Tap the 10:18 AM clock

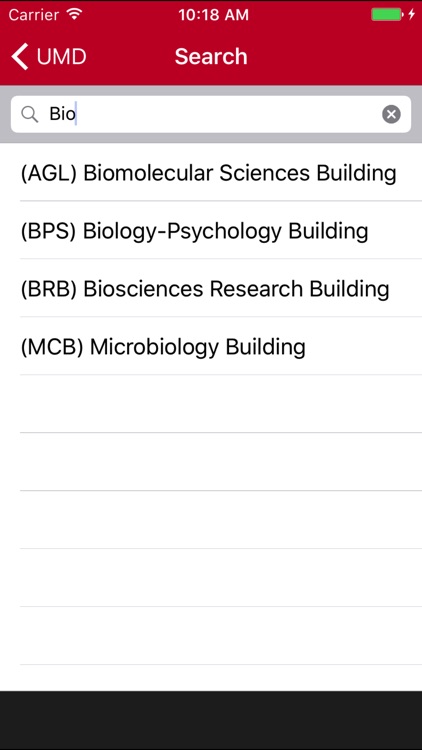pyautogui.click(x=213, y=15)
